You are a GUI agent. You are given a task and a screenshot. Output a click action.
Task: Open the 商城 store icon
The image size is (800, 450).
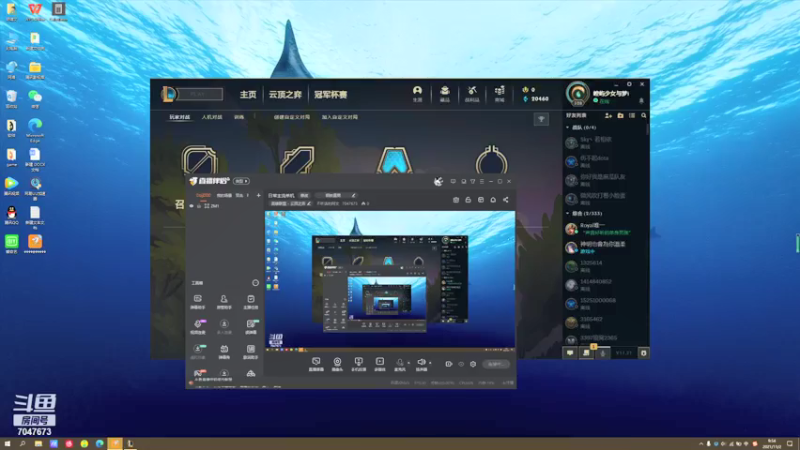click(499, 93)
